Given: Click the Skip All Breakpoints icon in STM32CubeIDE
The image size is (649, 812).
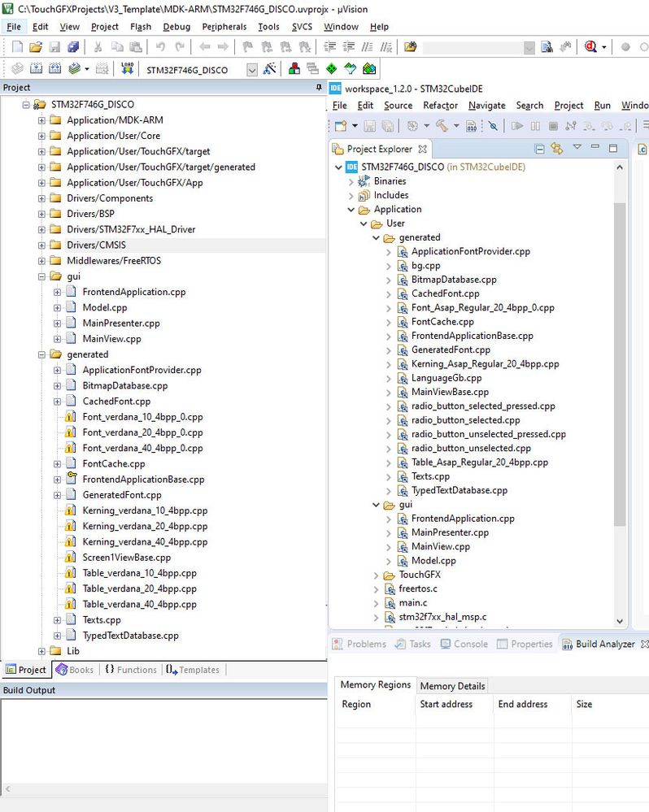Looking at the screenshot, I should (493, 126).
